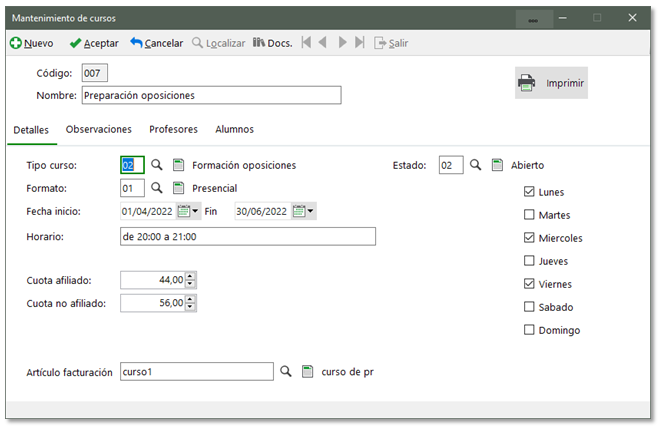Increase Cuota no afiliado with up arrow
Image resolution: width=665 pixels, height=432 pixels.
pos(190,299)
